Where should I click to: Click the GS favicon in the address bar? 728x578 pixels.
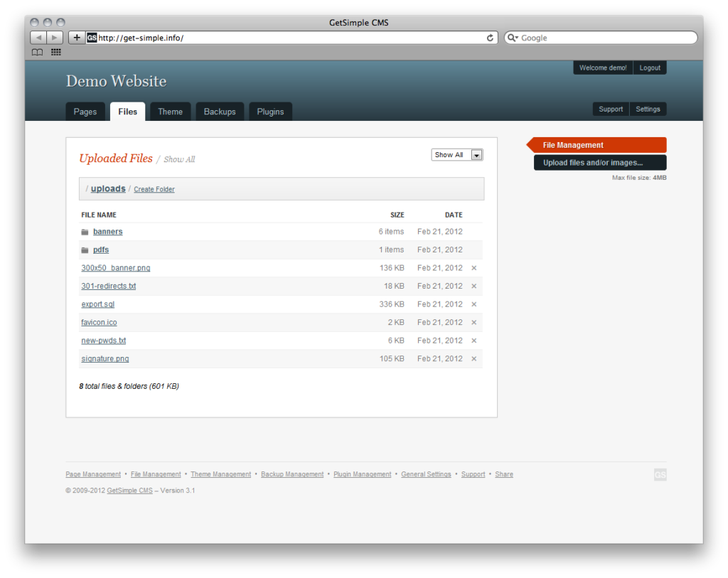point(91,37)
